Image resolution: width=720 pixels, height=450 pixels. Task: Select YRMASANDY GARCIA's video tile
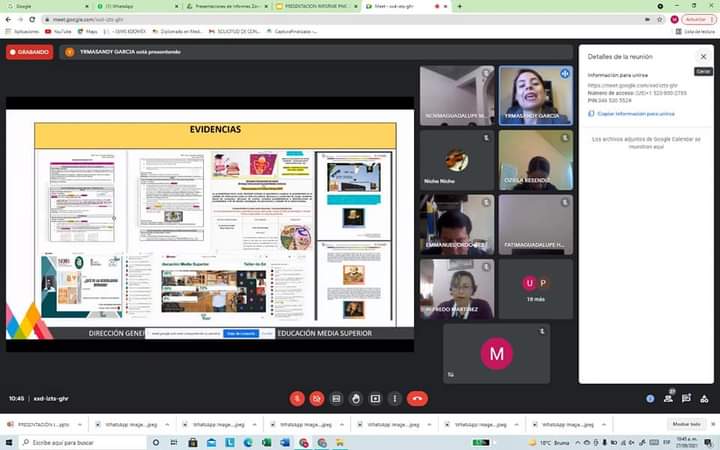pyautogui.click(x=536, y=96)
